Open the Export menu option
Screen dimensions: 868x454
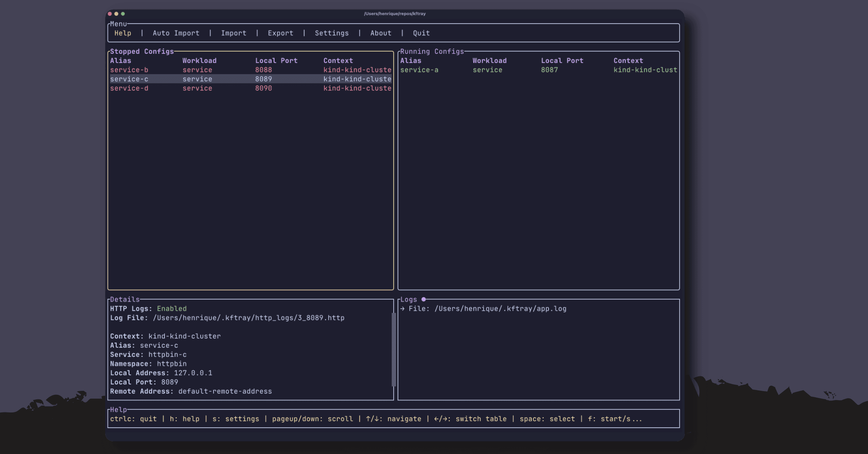tap(280, 33)
